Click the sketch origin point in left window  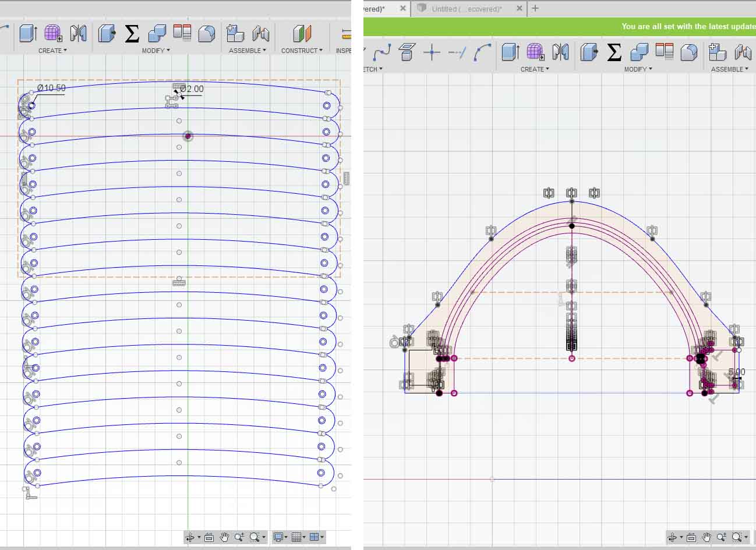[x=188, y=136]
